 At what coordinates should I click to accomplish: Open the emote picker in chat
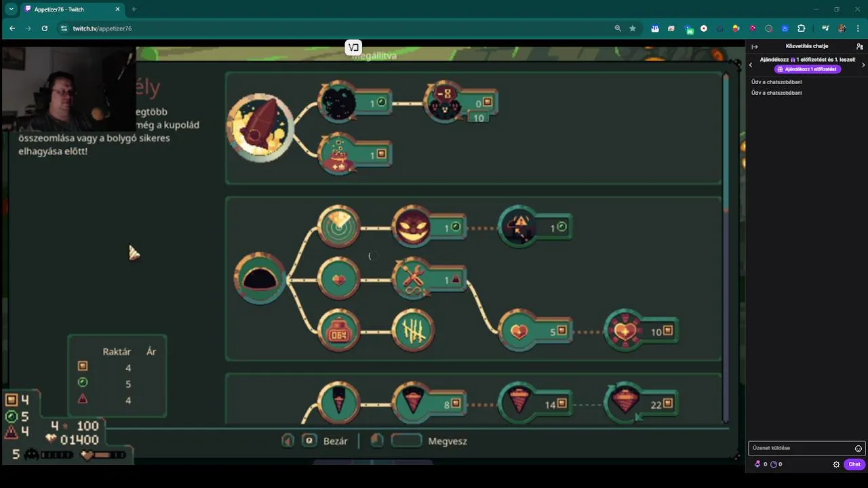858,449
